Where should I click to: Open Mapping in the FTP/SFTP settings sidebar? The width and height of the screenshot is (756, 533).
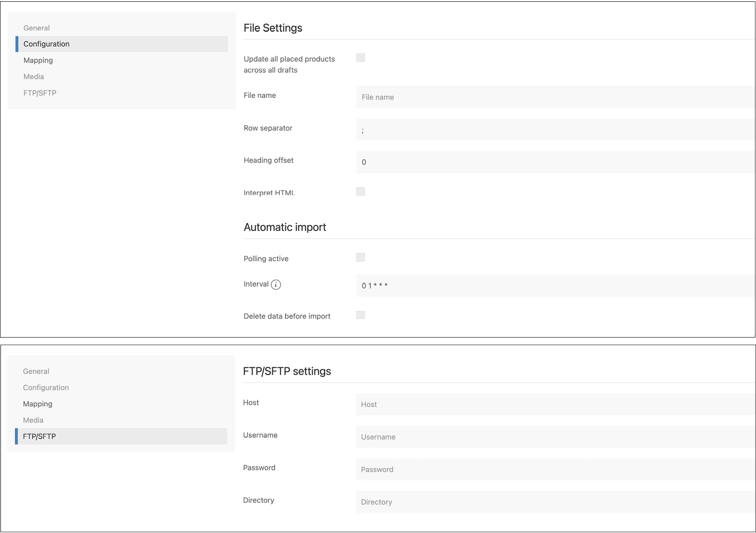tap(38, 404)
